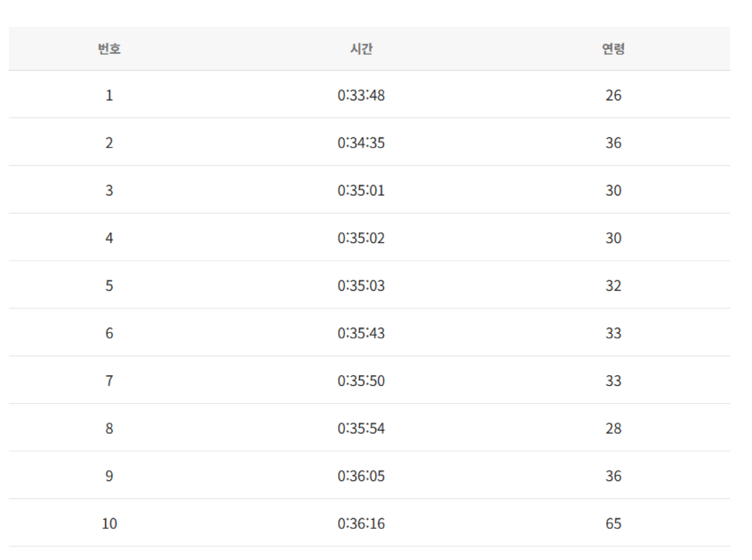The height and width of the screenshot is (560, 752).
Task: Select the 0:35:50 time cell
Action: tap(361, 381)
